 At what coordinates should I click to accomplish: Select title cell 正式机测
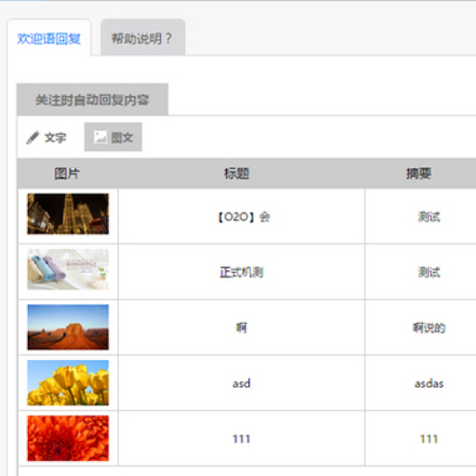tap(241, 272)
